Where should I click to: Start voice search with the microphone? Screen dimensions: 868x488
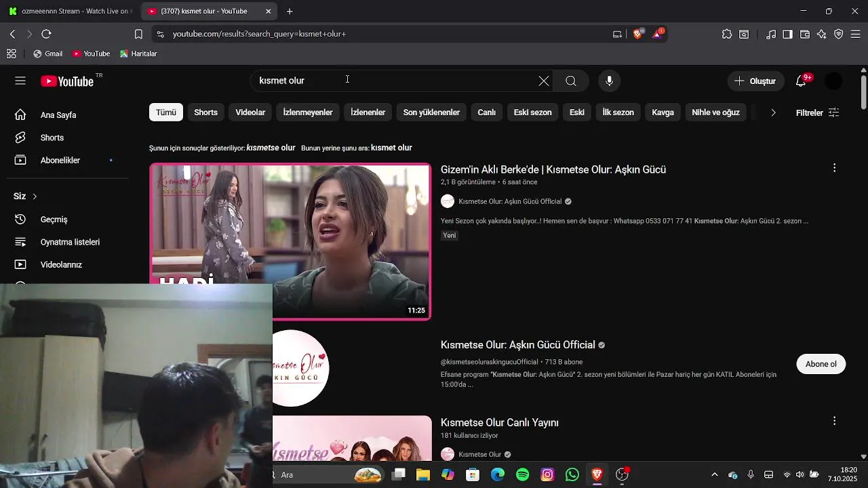click(x=609, y=81)
